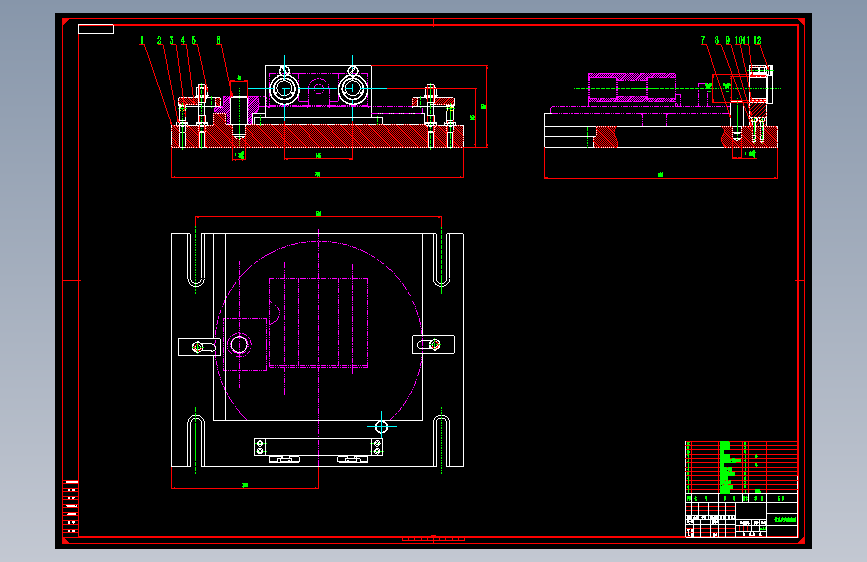Click the green drawing name in title block
867x562 pixels.
point(785,520)
